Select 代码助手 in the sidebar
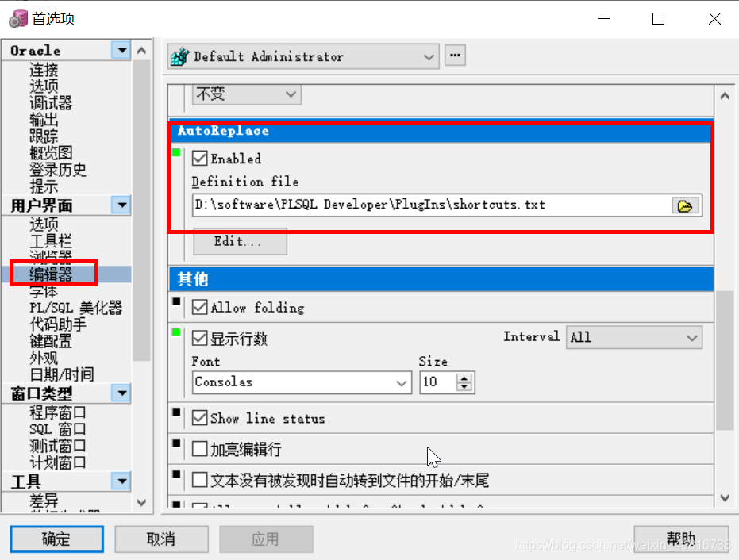This screenshot has width=739, height=560. [x=58, y=324]
